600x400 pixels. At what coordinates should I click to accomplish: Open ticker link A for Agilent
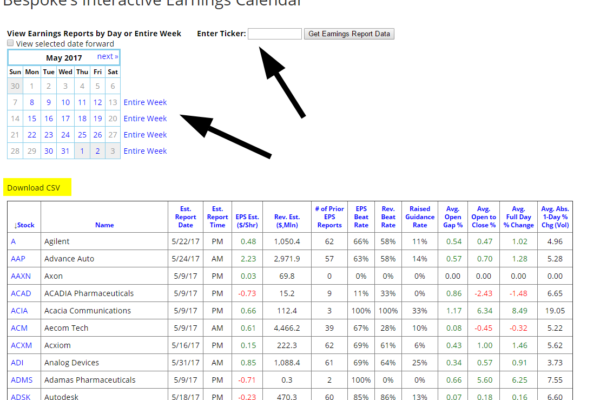(13, 242)
